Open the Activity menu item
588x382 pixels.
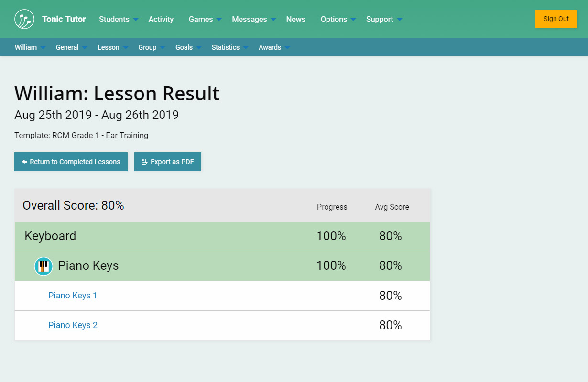click(161, 20)
